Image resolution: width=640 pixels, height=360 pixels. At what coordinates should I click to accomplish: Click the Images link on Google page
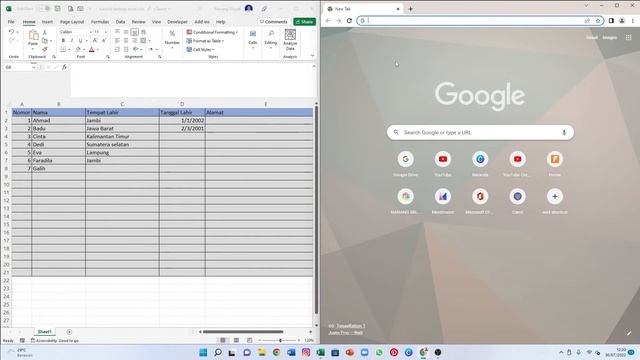tap(609, 38)
